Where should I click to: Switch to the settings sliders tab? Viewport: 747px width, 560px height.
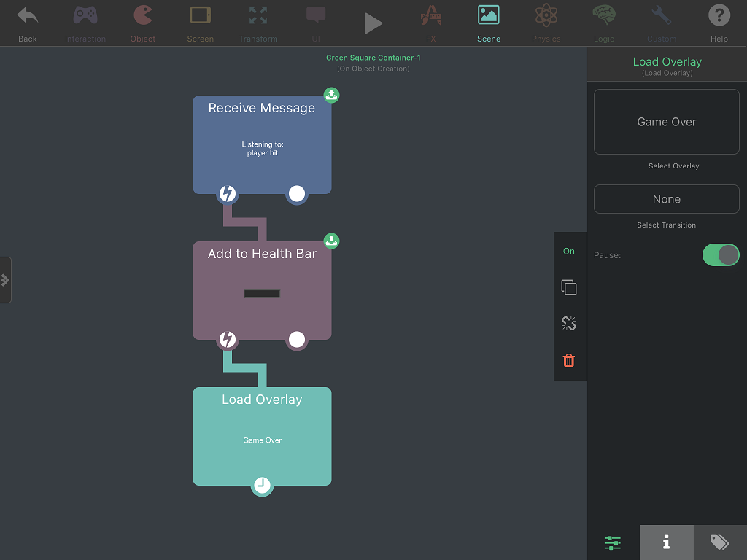(x=613, y=542)
